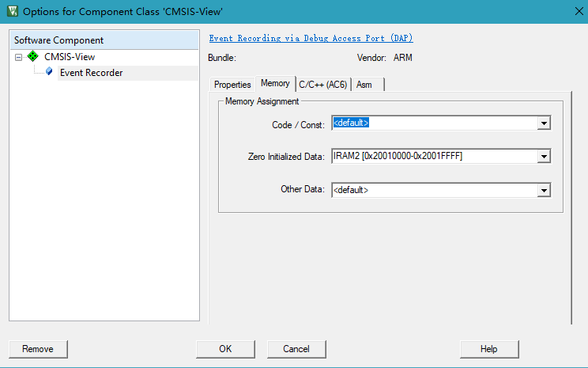Close the Options dialog window
Viewport: 588px width, 368px height.
pyautogui.click(x=576, y=11)
